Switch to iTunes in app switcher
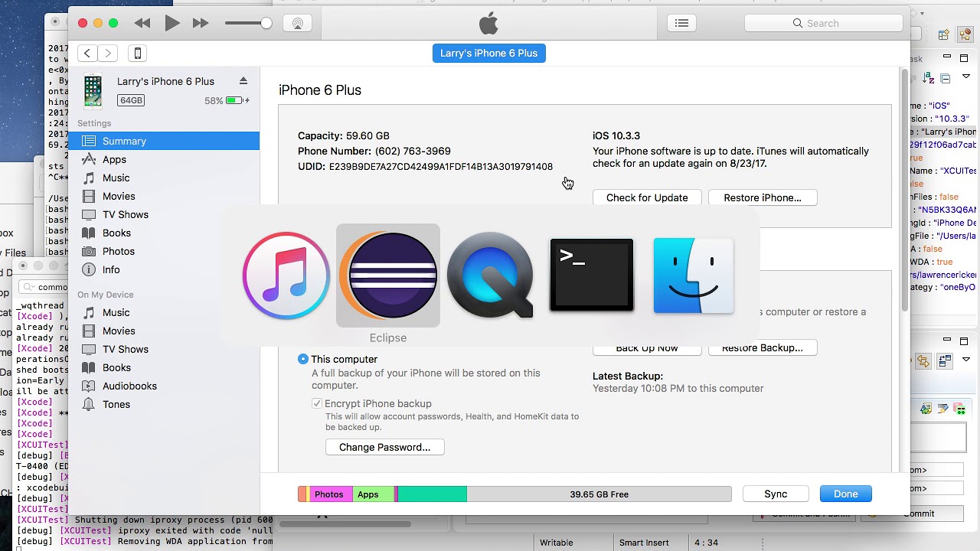The image size is (980, 551). pos(286,275)
